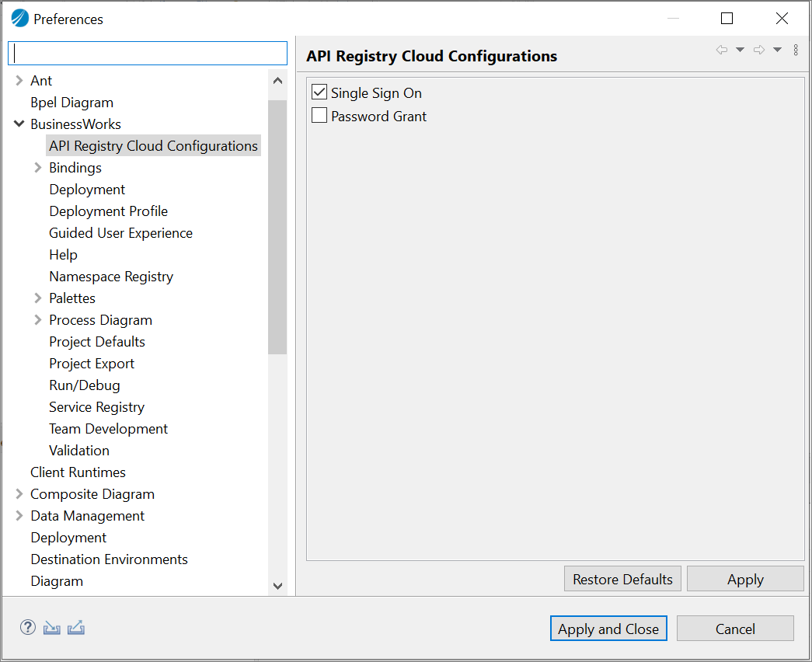Screen dimensions: 812x662
Task: Go forward with the right arrow icon
Action: [759, 50]
